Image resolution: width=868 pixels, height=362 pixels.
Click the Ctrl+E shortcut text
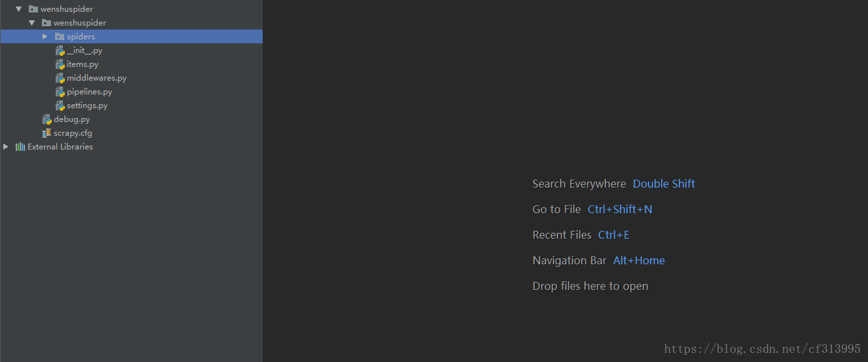tap(614, 235)
